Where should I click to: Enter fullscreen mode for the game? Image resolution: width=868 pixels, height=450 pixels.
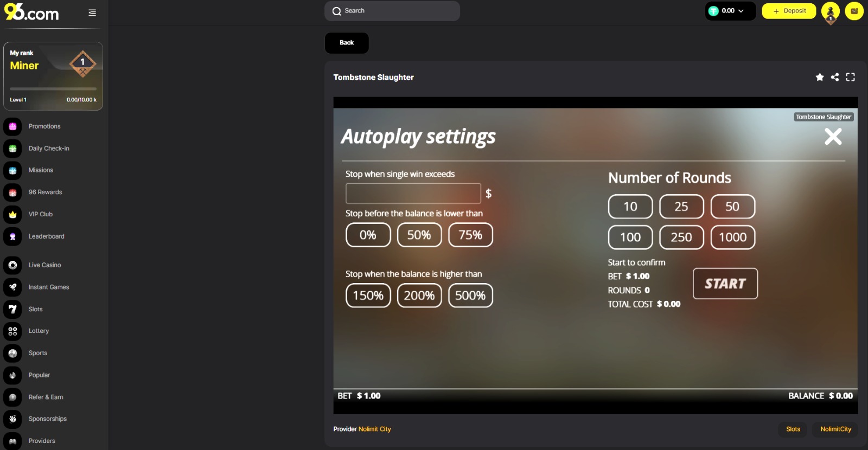pyautogui.click(x=850, y=78)
